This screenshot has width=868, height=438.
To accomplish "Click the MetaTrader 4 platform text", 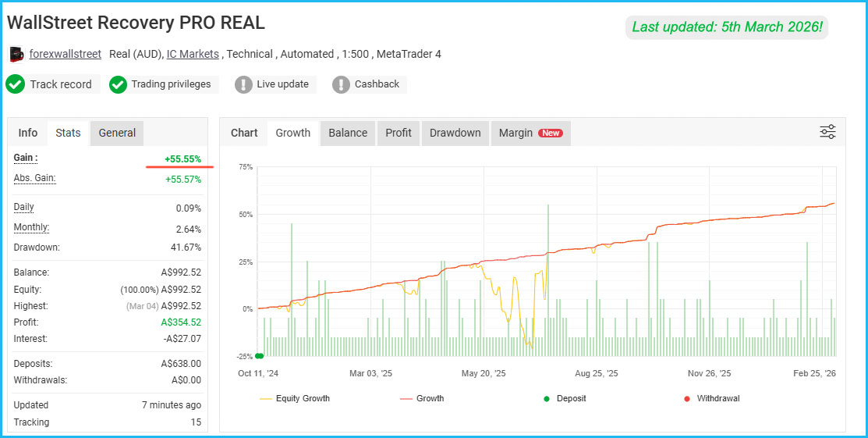I will click(409, 55).
